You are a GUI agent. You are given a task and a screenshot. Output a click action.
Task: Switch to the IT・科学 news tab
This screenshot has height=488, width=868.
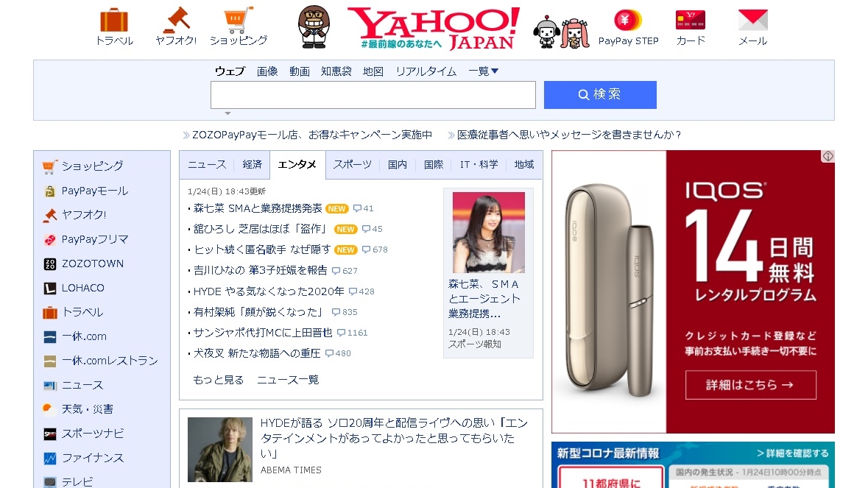(x=479, y=165)
